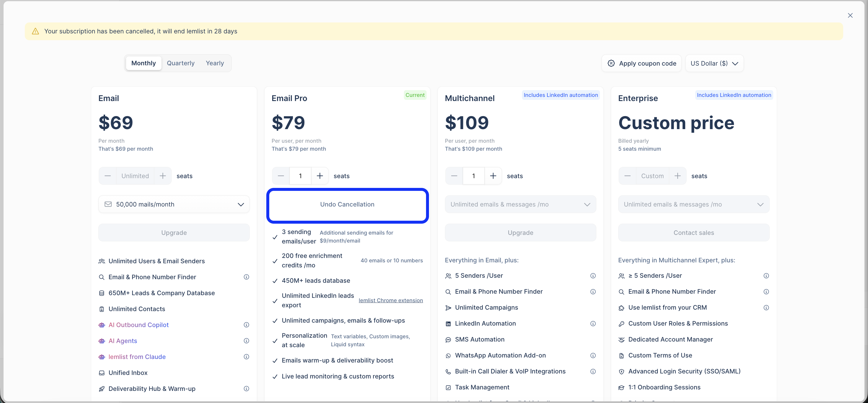Click Enterprise's Includes LinkedIn automation badge
The width and height of the screenshot is (868, 403).
coord(734,95)
